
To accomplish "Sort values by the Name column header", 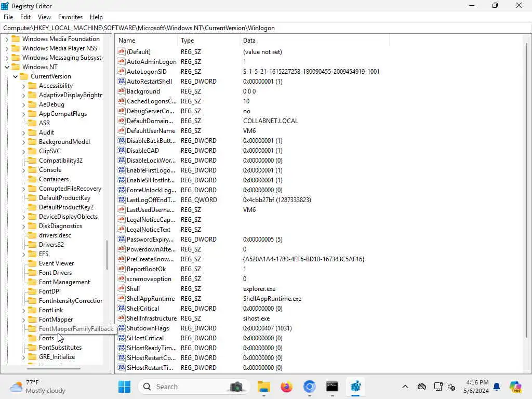I will coord(146,41).
